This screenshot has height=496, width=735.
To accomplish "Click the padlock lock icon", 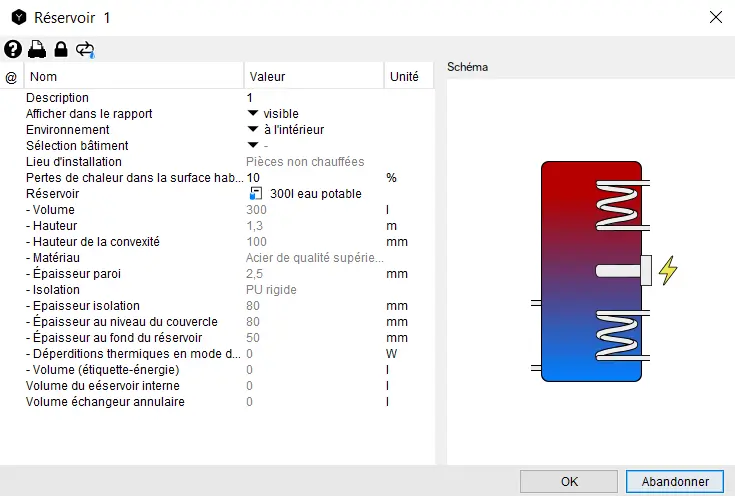I will tap(61, 49).
